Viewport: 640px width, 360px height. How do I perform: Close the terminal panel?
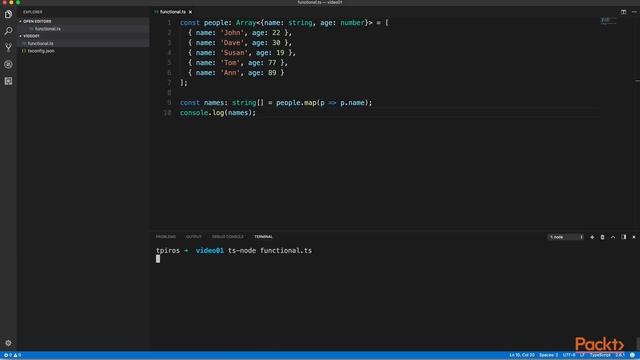point(634,237)
